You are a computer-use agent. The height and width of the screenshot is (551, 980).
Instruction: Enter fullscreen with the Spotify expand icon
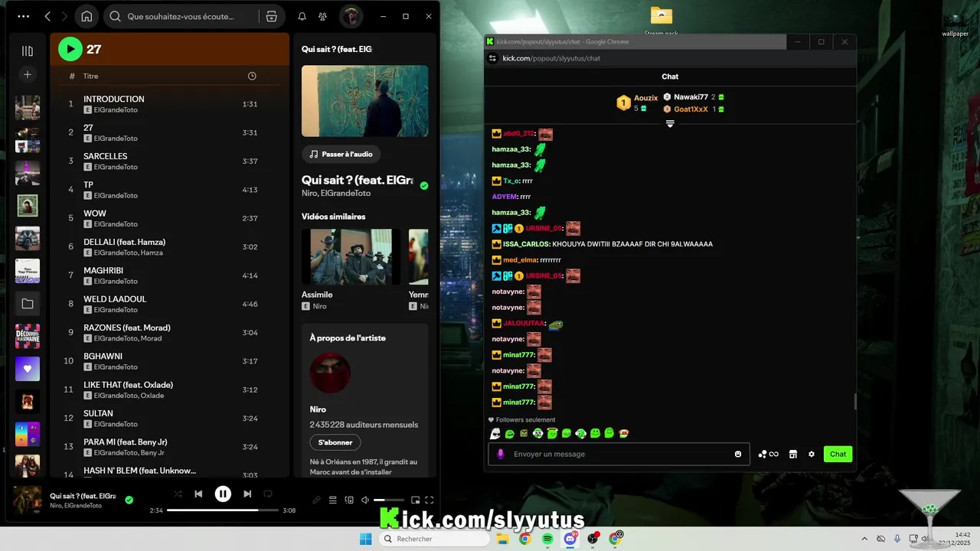point(430,500)
